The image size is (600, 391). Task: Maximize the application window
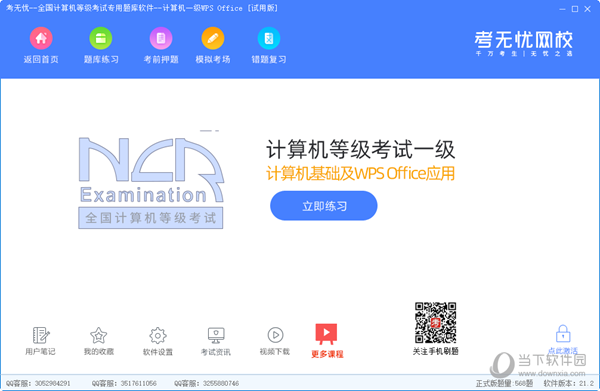(575, 9)
